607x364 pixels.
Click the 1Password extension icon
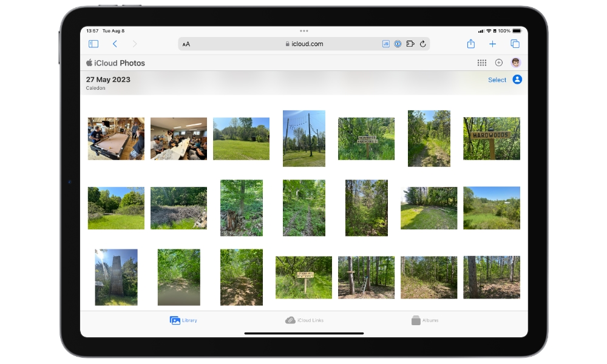(x=398, y=44)
